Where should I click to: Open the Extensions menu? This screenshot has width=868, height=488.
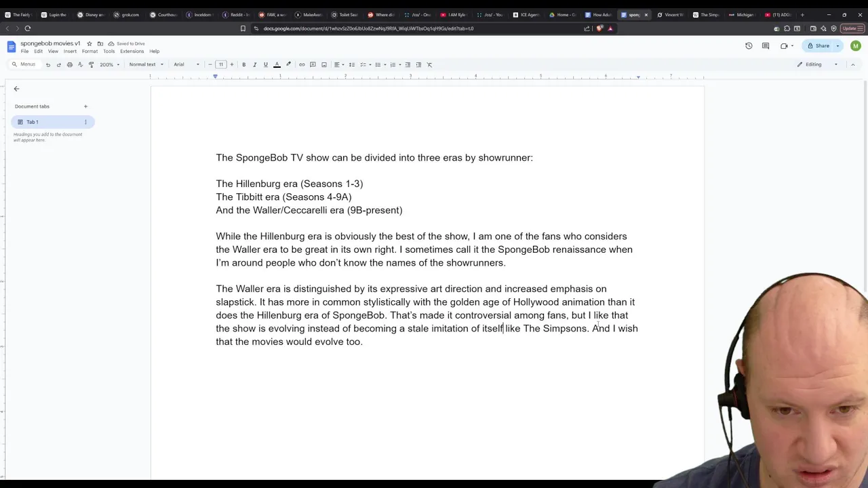click(132, 52)
